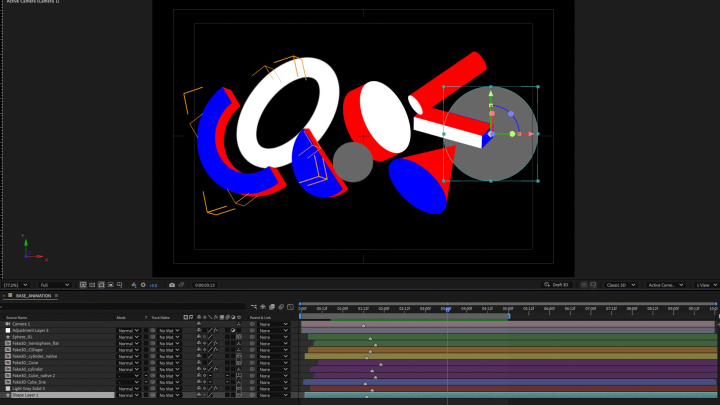This screenshot has height=405, width=720.
Task: Click the current time indicator playhead
Action: [x=447, y=307]
